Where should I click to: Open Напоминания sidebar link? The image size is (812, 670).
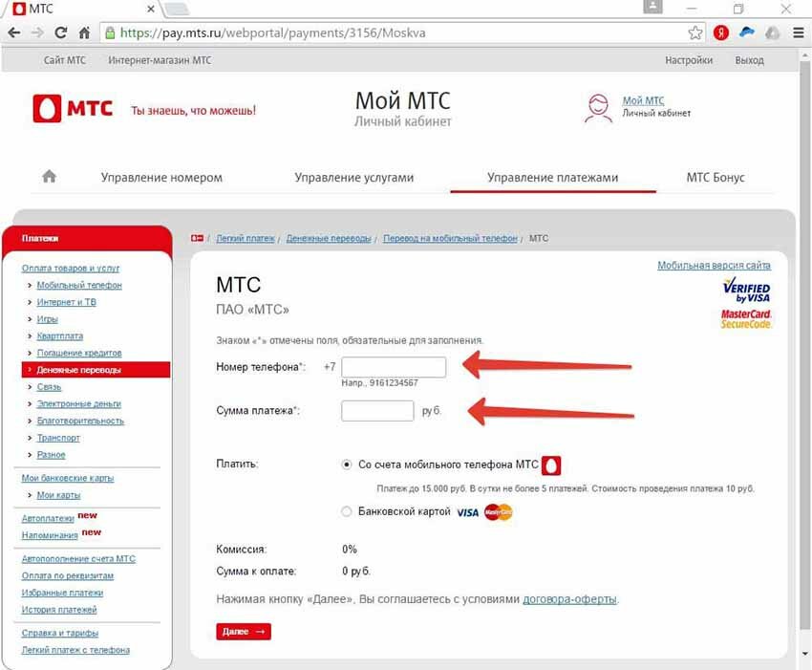(x=50, y=535)
